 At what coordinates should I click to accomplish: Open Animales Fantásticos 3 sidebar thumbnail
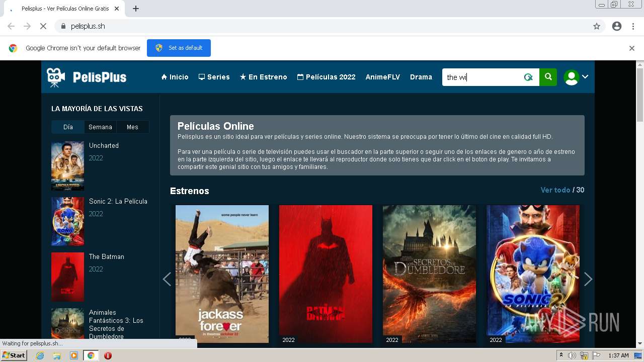[x=67, y=323]
